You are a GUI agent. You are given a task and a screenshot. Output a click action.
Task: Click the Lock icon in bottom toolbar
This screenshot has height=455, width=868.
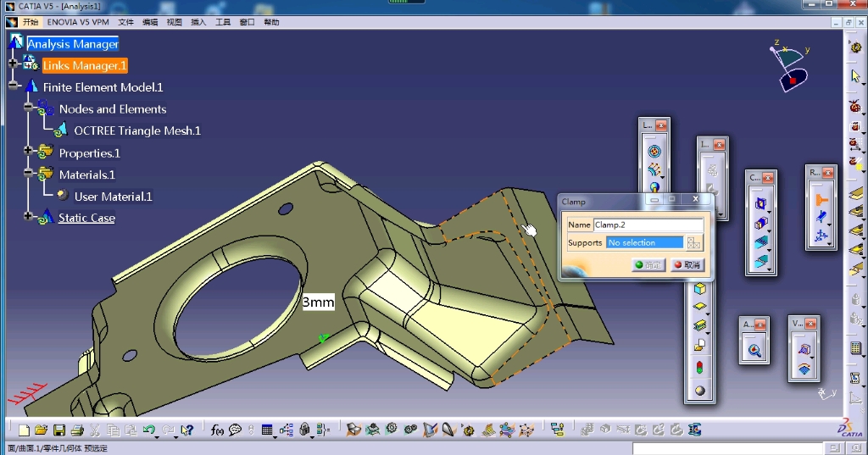coord(304,430)
